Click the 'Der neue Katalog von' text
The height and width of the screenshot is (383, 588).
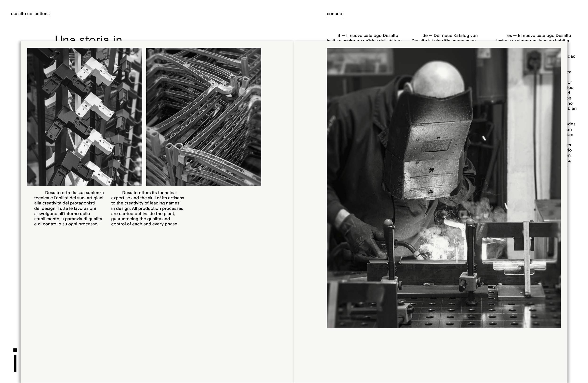coord(455,36)
